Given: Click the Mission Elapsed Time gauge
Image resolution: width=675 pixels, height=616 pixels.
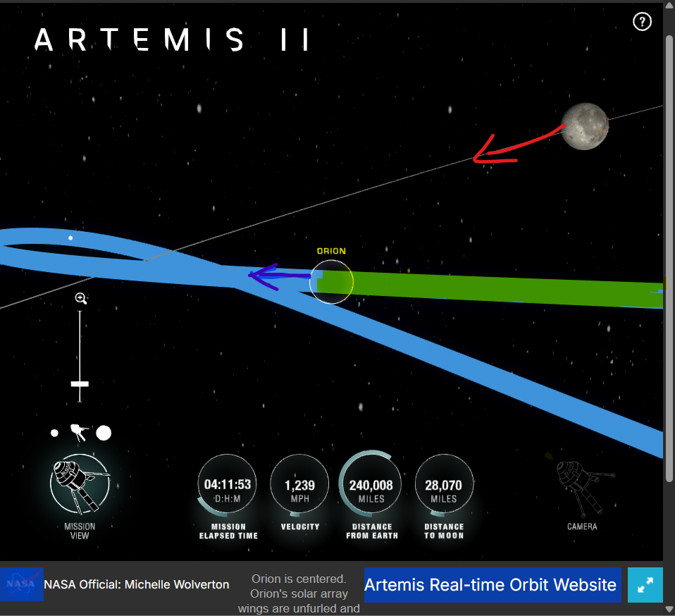Looking at the screenshot, I should tap(227, 483).
